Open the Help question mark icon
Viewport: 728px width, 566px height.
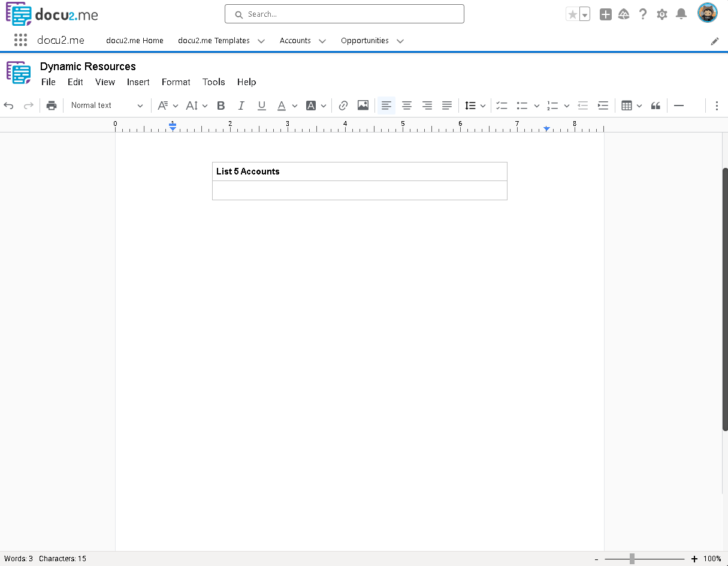pyautogui.click(x=643, y=14)
